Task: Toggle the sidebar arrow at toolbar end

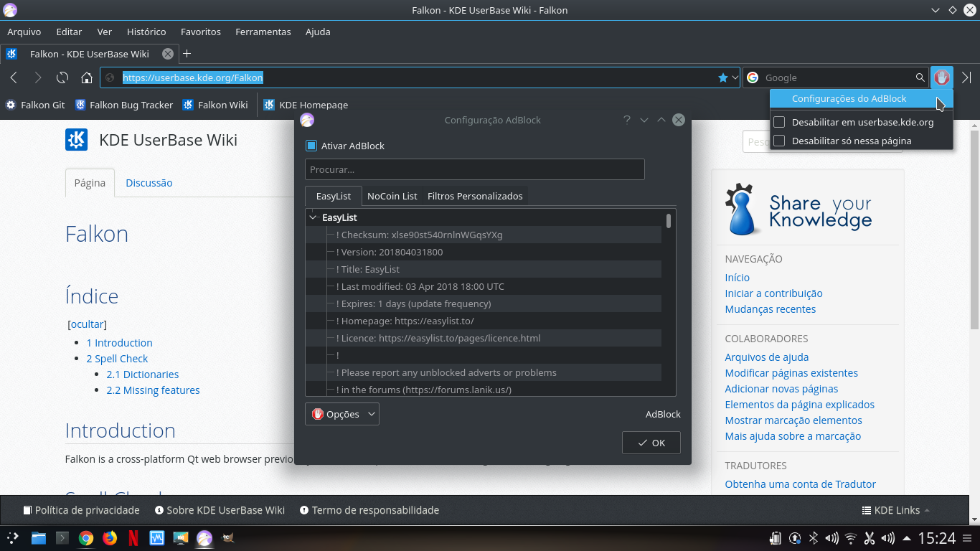Action: click(966, 77)
